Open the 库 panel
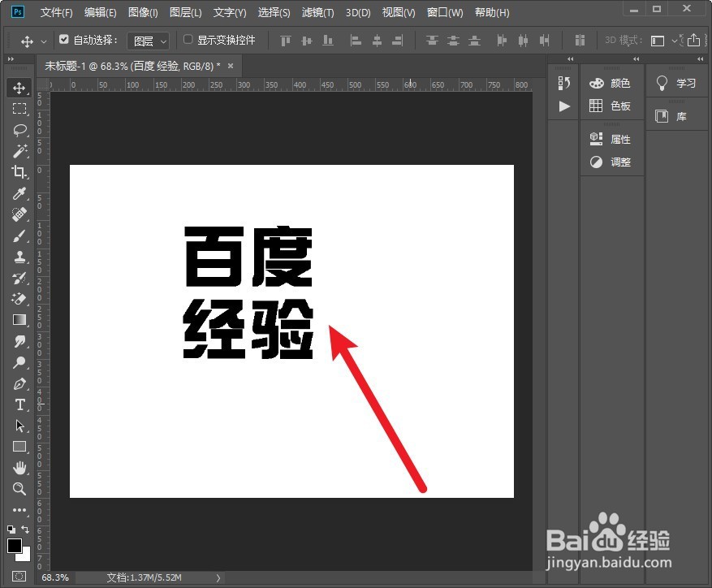 tap(671, 116)
